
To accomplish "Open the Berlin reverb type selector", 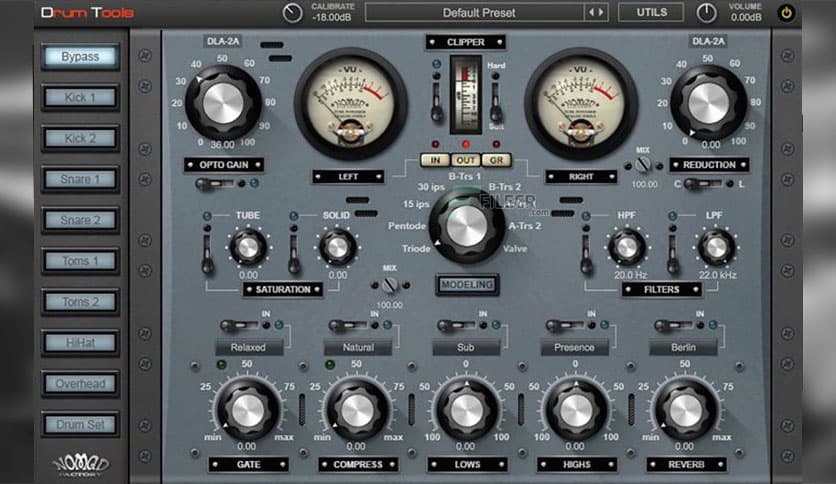I will point(683,348).
